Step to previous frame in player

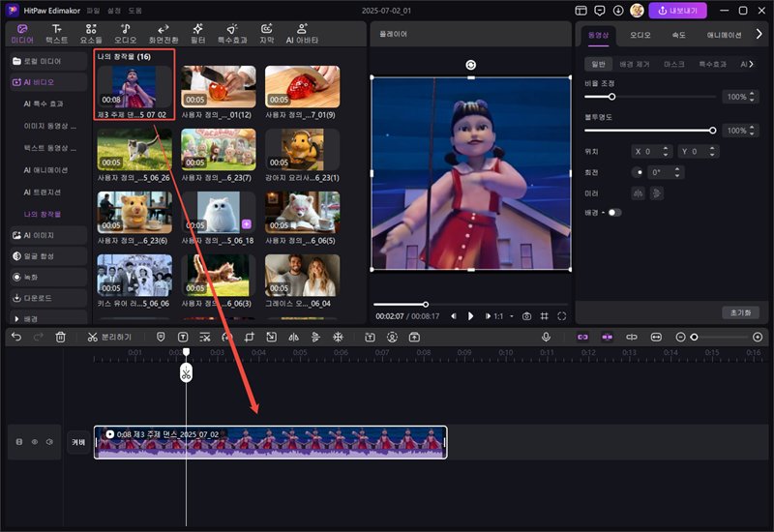(453, 316)
